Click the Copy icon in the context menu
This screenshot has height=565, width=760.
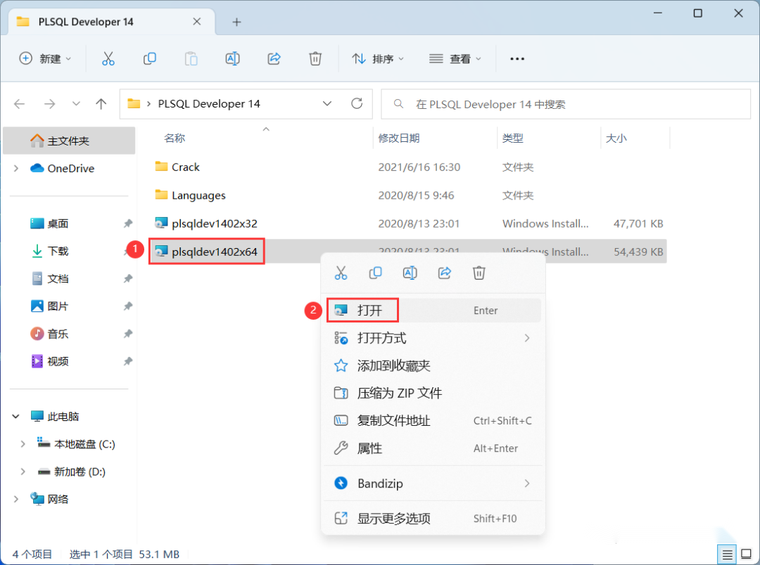375,273
